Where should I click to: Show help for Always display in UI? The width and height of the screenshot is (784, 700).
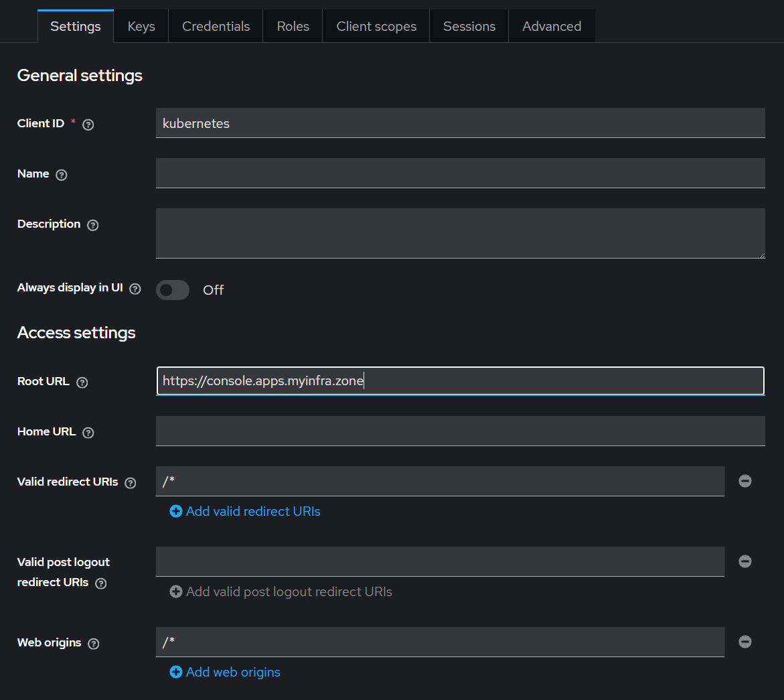tap(135, 289)
